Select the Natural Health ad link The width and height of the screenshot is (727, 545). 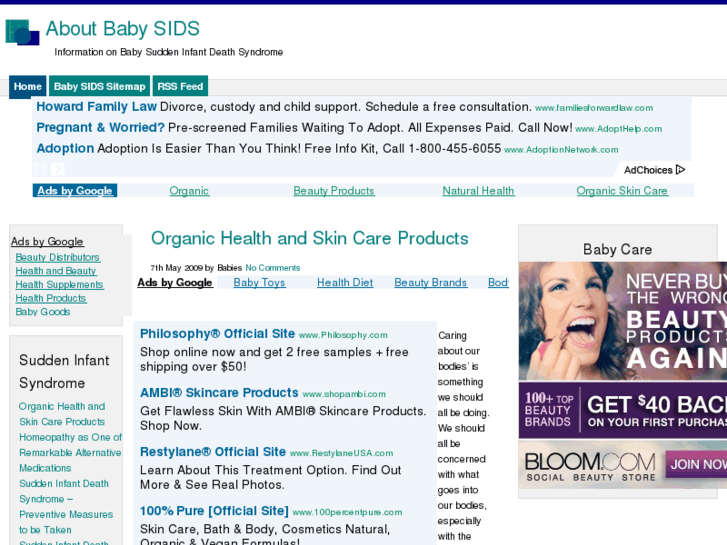[x=478, y=191]
